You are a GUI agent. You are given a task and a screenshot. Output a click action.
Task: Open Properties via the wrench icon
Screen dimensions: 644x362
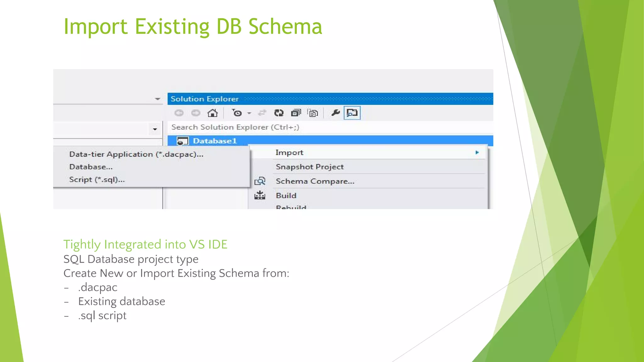(336, 113)
